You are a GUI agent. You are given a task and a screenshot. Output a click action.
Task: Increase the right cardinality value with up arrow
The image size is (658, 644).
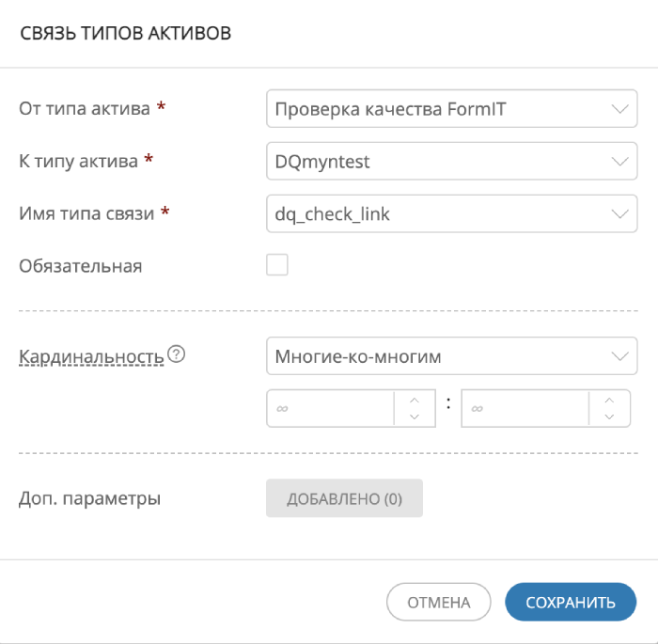[609, 401]
